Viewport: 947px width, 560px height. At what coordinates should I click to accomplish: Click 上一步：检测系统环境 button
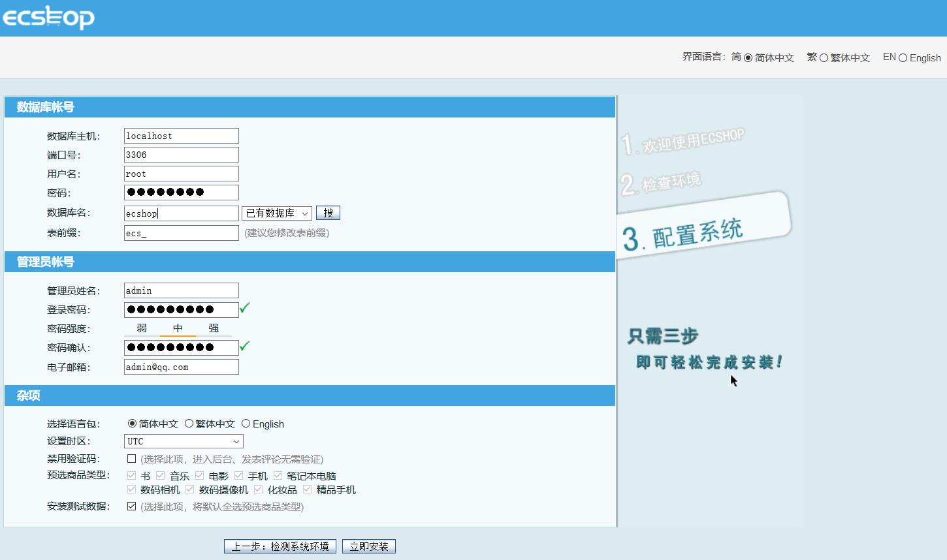[280, 546]
